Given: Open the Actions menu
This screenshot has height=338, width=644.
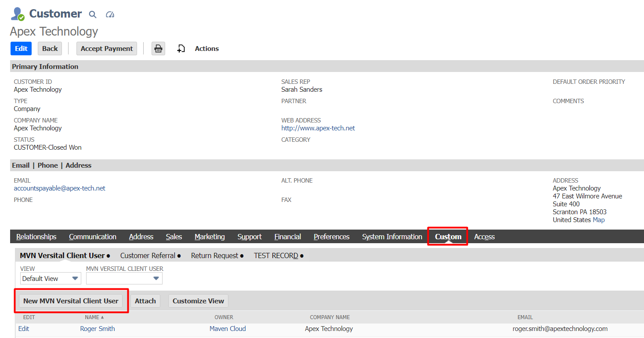Looking at the screenshot, I should (206, 49).
